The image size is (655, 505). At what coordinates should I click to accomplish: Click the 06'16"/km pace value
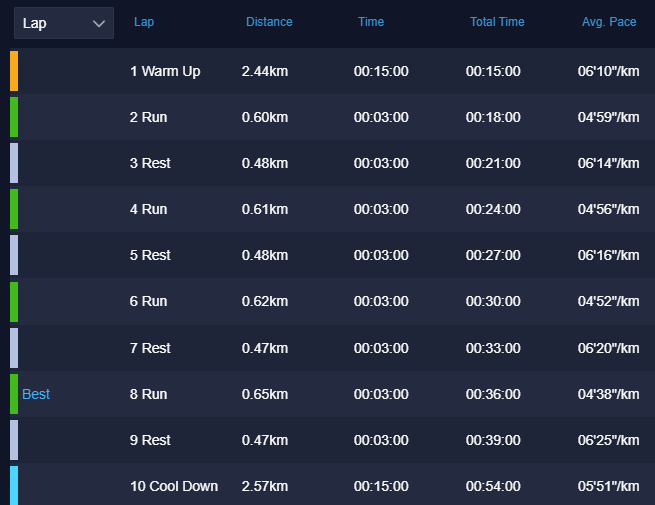609,255
